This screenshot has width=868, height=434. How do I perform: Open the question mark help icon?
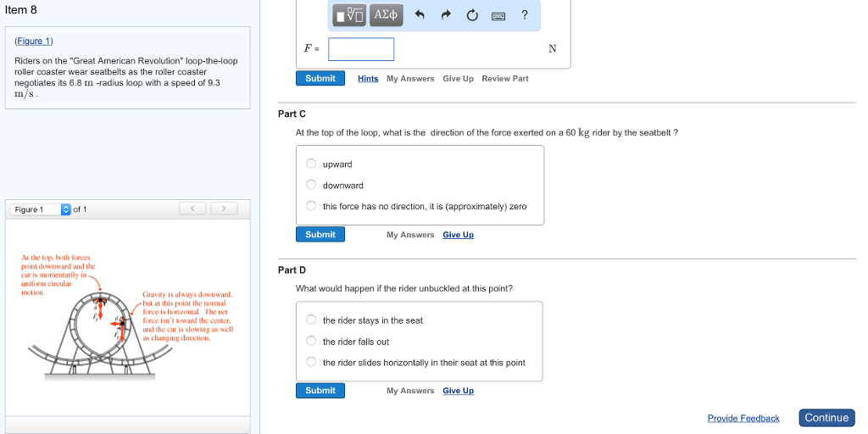coord(525,14)
